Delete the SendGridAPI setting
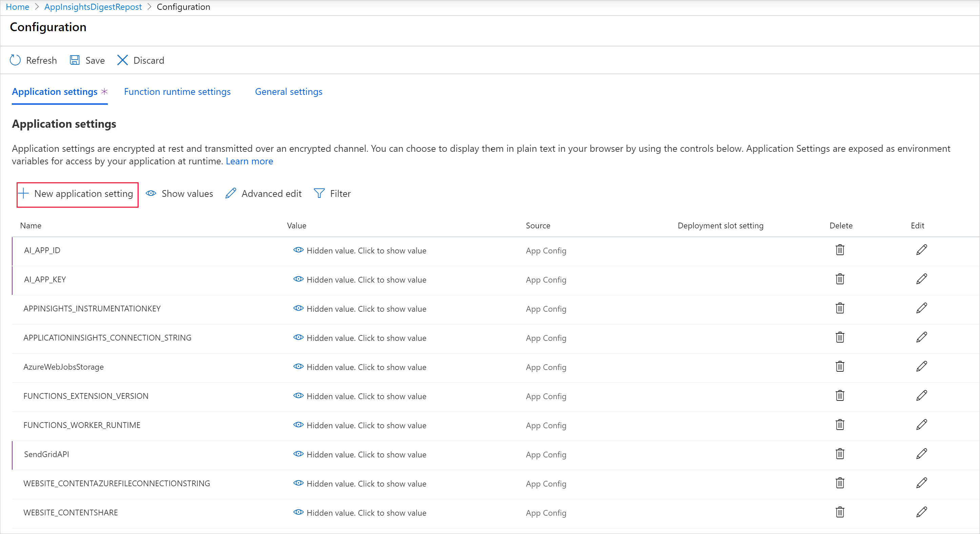Image resolution: width=980 pixels, height=534 pixels. pyautogui.click(x=840, y=454)
